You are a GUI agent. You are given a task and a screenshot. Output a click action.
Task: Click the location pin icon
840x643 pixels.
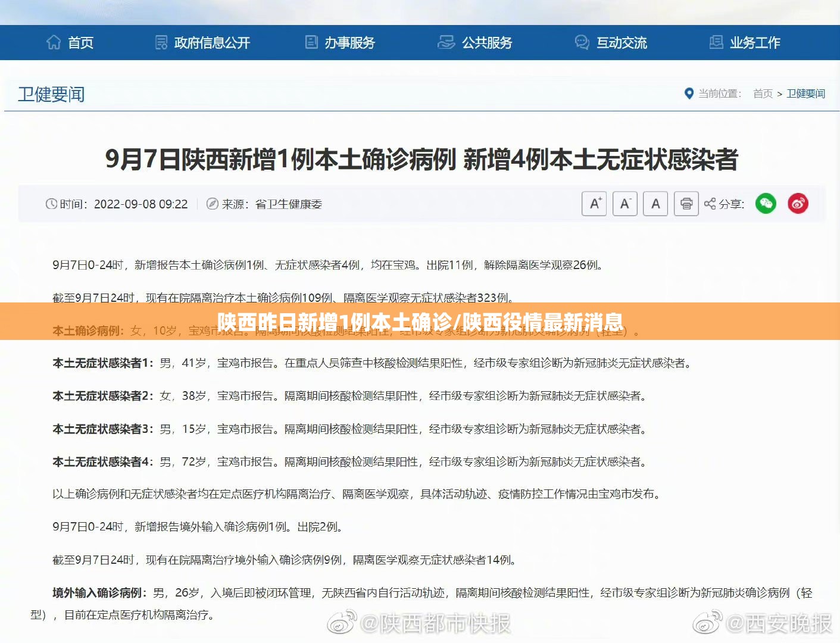click(x=689, y=93)
